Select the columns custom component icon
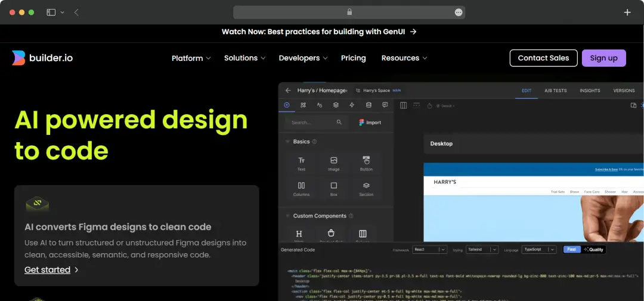This screenshot has width=644, height=301. point(363,234)
